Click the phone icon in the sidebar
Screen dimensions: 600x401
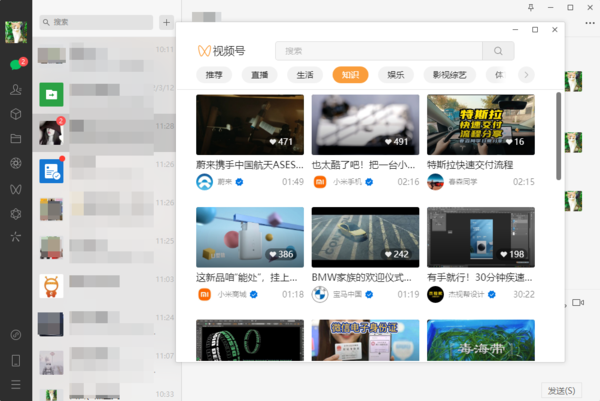pyautogui.click(x=15, y=359)
